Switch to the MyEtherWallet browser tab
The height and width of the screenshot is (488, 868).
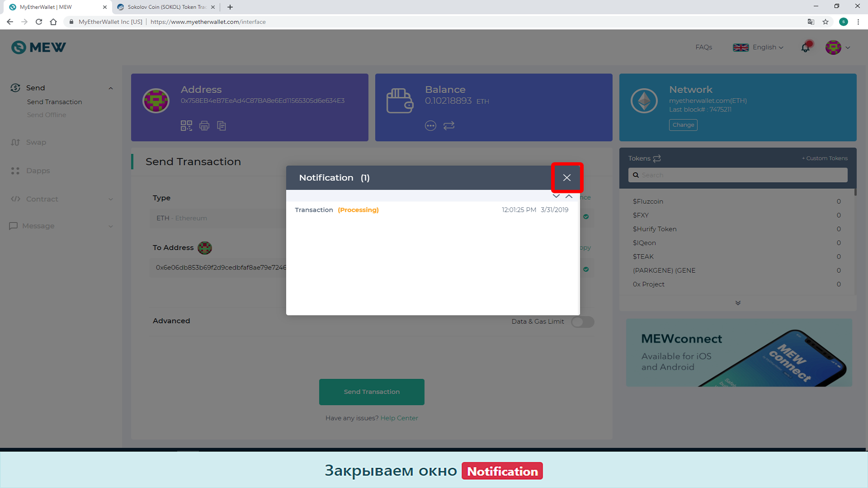click(58, 7)
